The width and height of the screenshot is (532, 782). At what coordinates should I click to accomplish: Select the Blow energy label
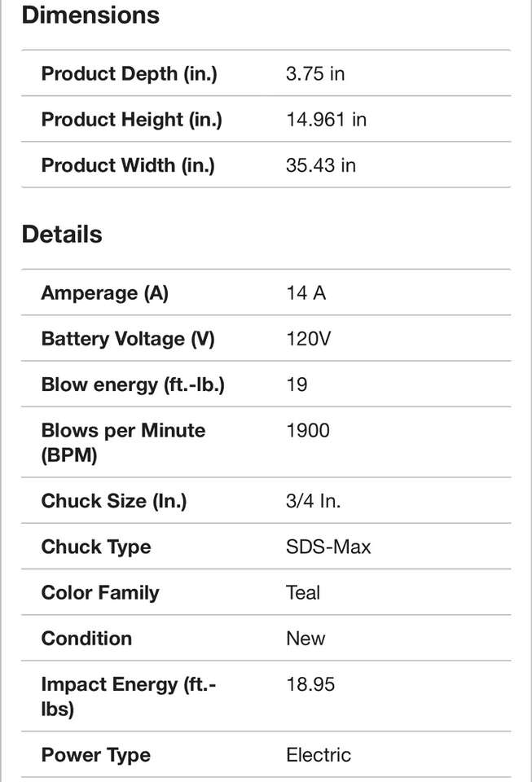pyautogui.click(x=133, y=384)
